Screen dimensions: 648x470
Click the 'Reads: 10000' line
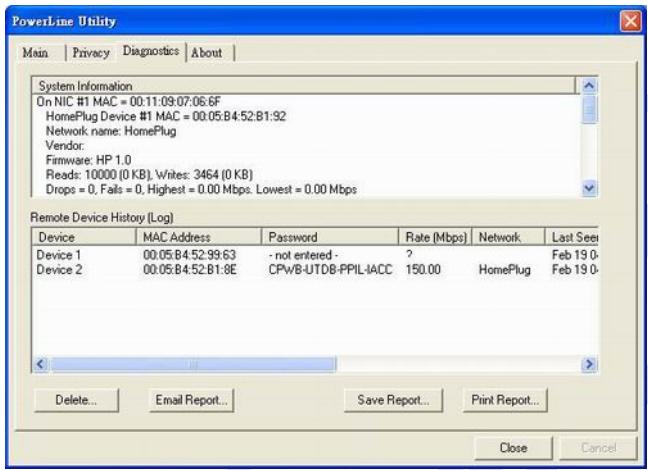tap(149, 174)
